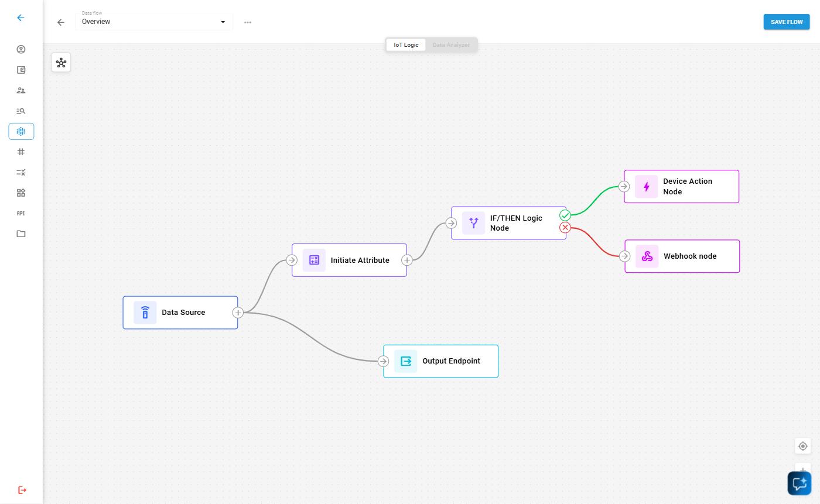Click the green true-branch connection line
The width and height of the screenshot is (820, 504).
594,201
